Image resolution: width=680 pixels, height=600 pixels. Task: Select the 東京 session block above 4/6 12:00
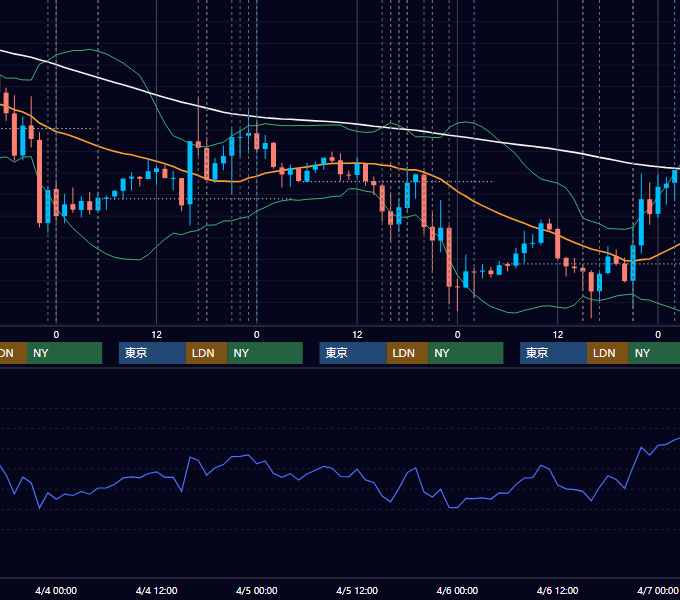pyautogui.click(x=553, y=353)
